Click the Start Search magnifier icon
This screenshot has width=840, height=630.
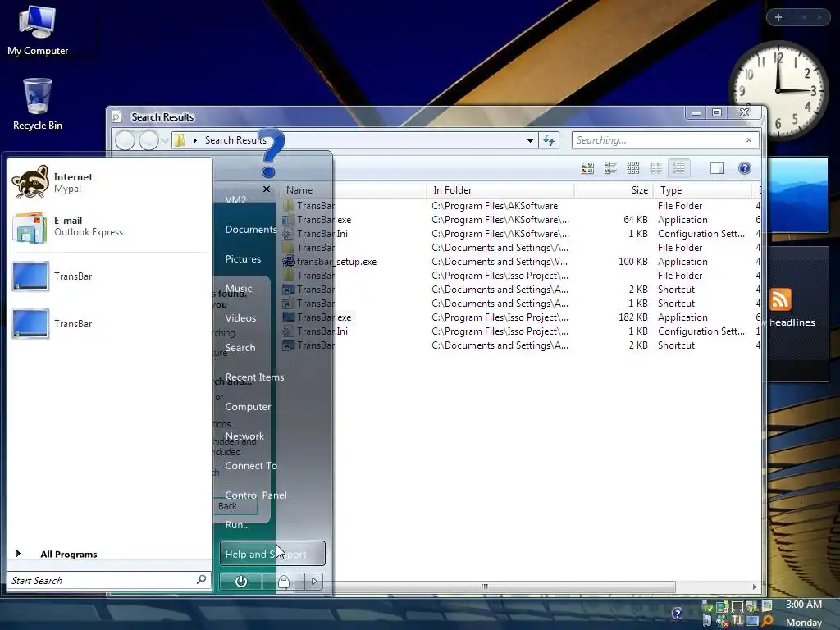(202, 580)
